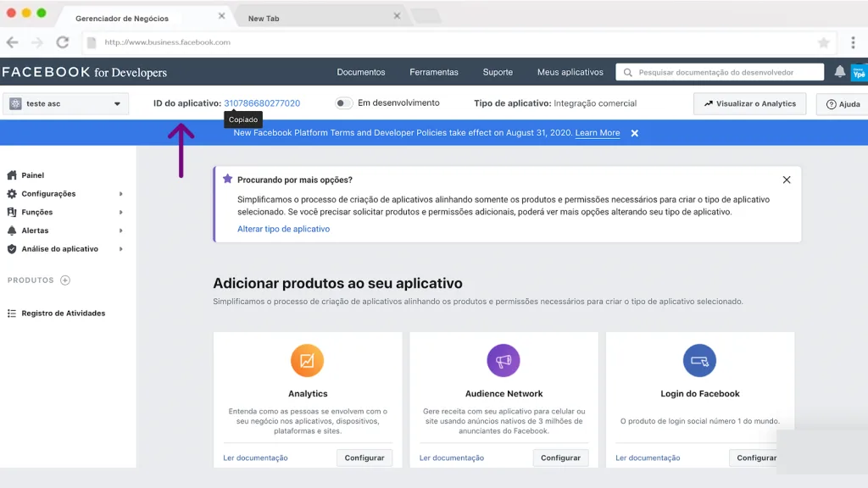Click the browser forward arrow

(37, 42)
